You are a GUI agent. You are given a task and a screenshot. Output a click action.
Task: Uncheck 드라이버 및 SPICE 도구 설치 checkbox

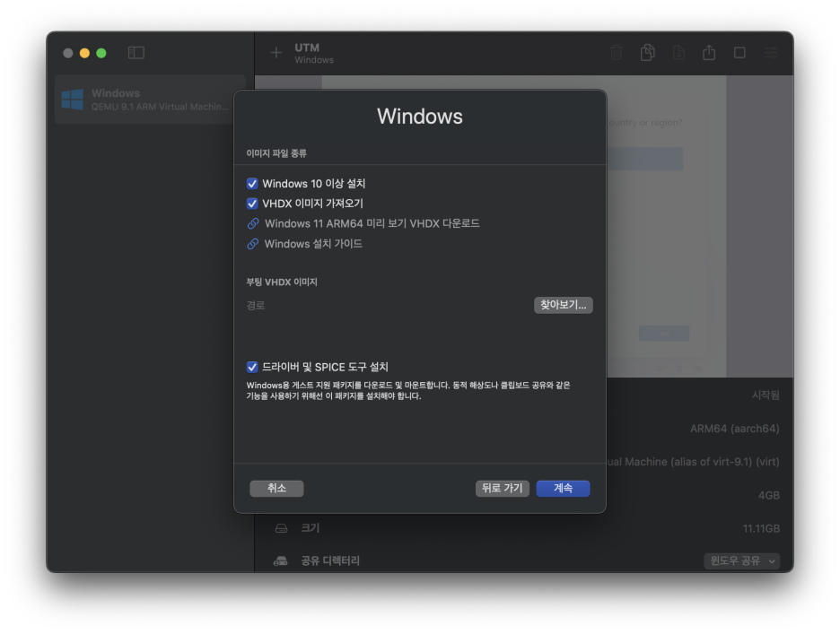252,367
